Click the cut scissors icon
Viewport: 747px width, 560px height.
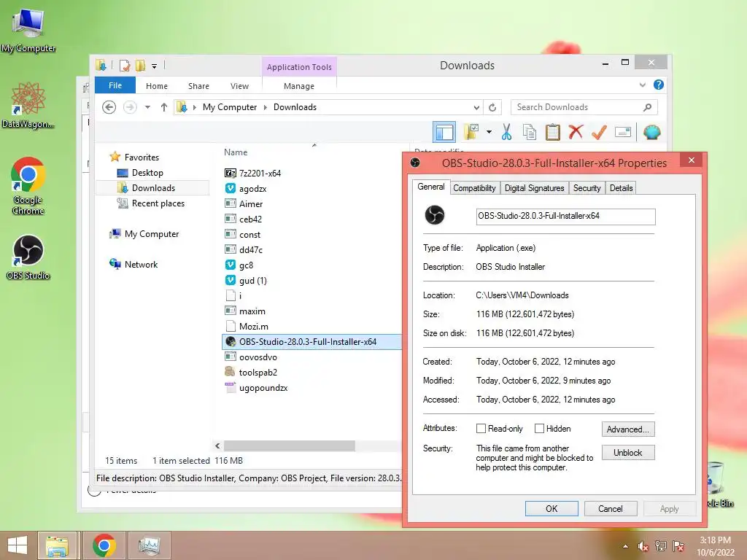pos(506,132)
